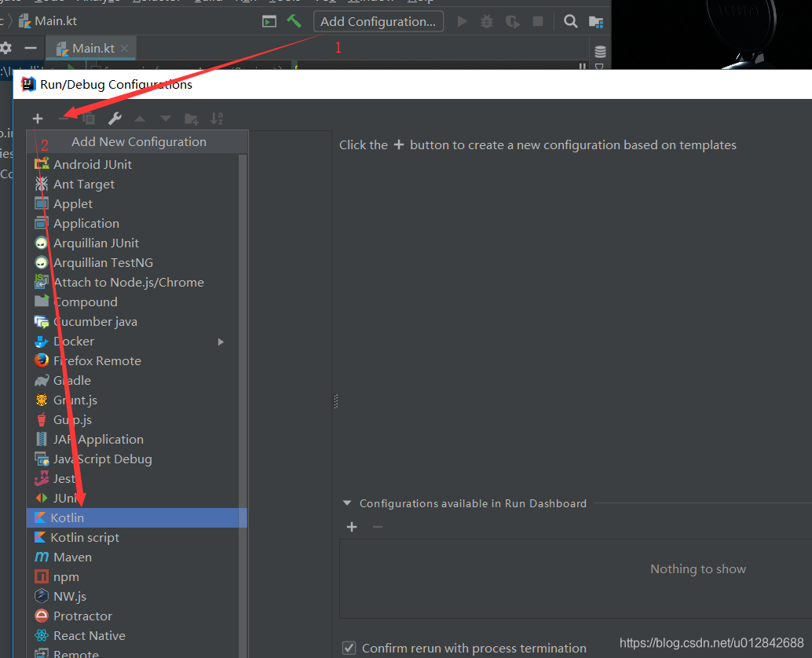Click the splitter handle between dialog panels
Screen dimensions: 812x658
click(x=335, y=401)
